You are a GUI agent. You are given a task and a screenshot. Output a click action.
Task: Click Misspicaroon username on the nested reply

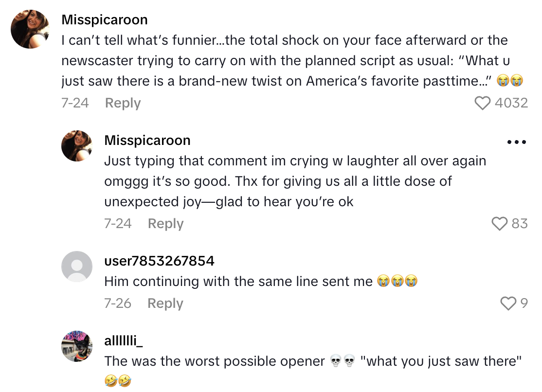point(147,141)
